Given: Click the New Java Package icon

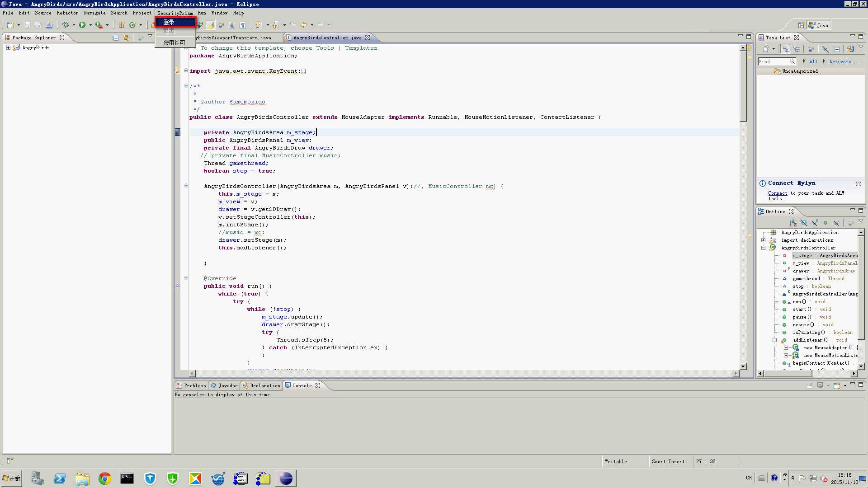Looking at the screenshot, I should click(x=122, y=25).
